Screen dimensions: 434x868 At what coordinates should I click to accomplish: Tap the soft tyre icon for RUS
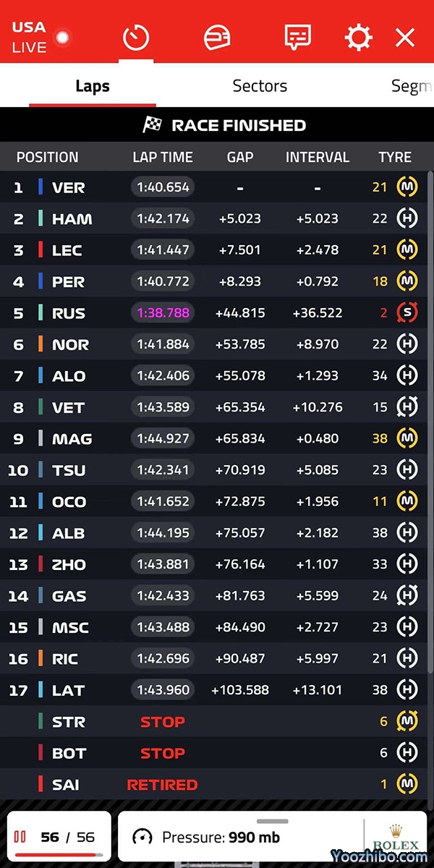click(407, 313)
